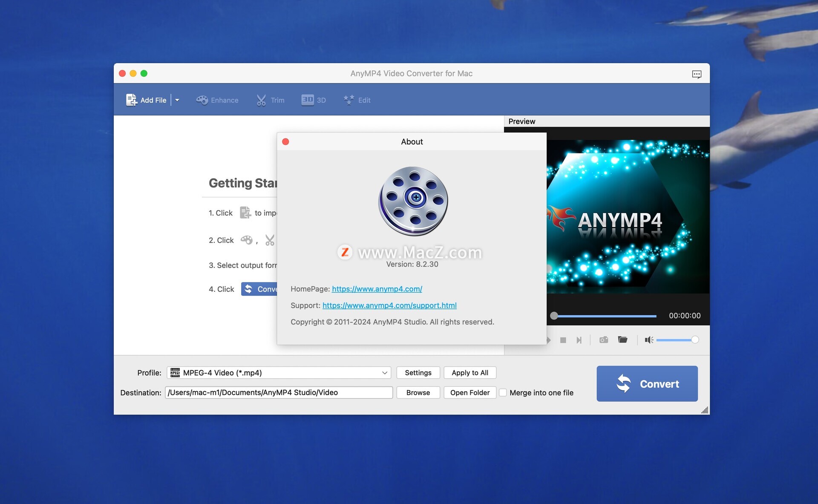818x504 pixels.
Task: Open the 3D settings tool
Action: click(x=314, y=100)
